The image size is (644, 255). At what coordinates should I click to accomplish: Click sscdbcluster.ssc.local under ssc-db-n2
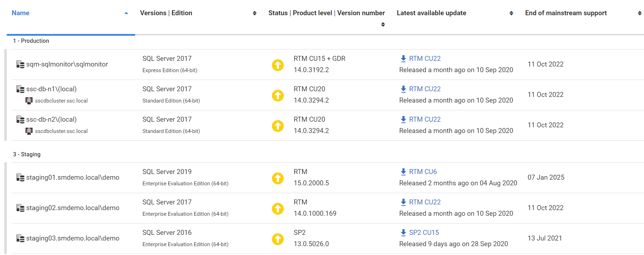point(61,131)
